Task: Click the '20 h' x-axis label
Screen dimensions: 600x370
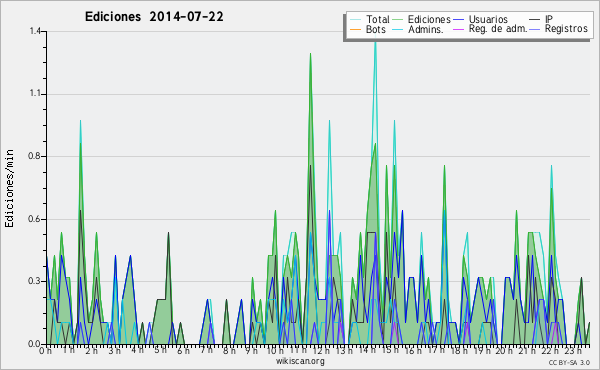Action: coord(504,350)
